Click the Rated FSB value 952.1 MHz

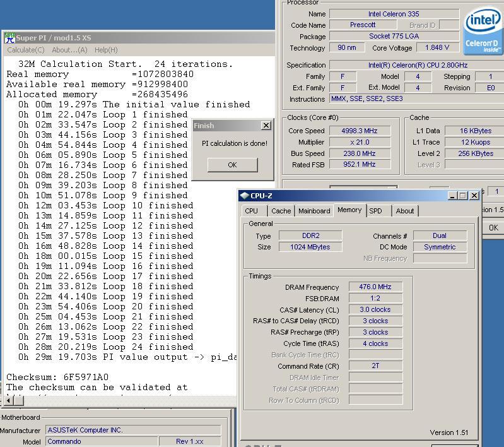(x=360, y=164)
